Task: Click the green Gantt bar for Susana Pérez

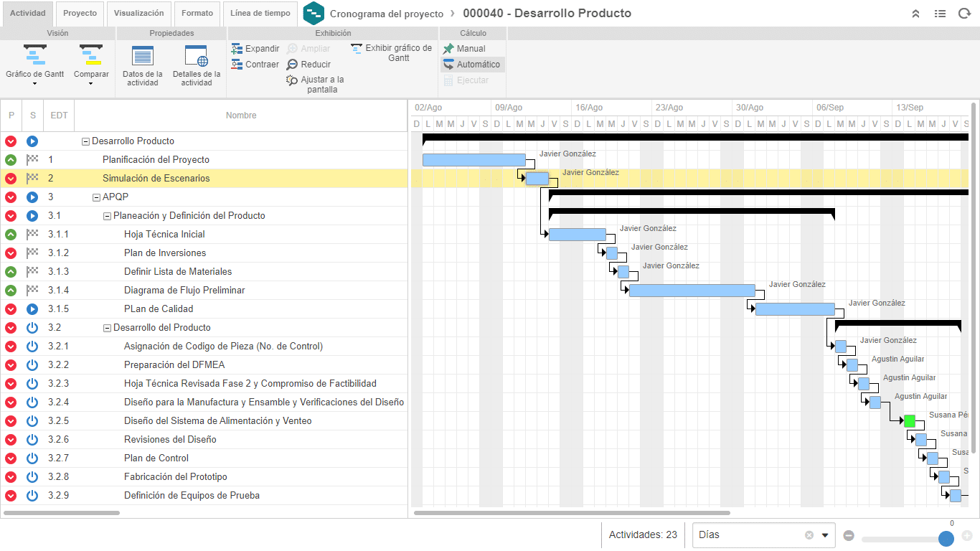Action: pos(910,421)
